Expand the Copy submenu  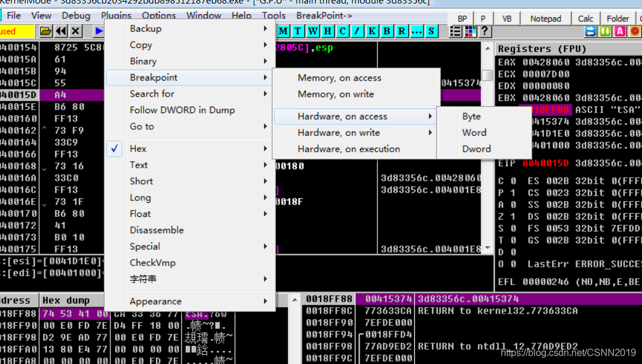[189, 45]
